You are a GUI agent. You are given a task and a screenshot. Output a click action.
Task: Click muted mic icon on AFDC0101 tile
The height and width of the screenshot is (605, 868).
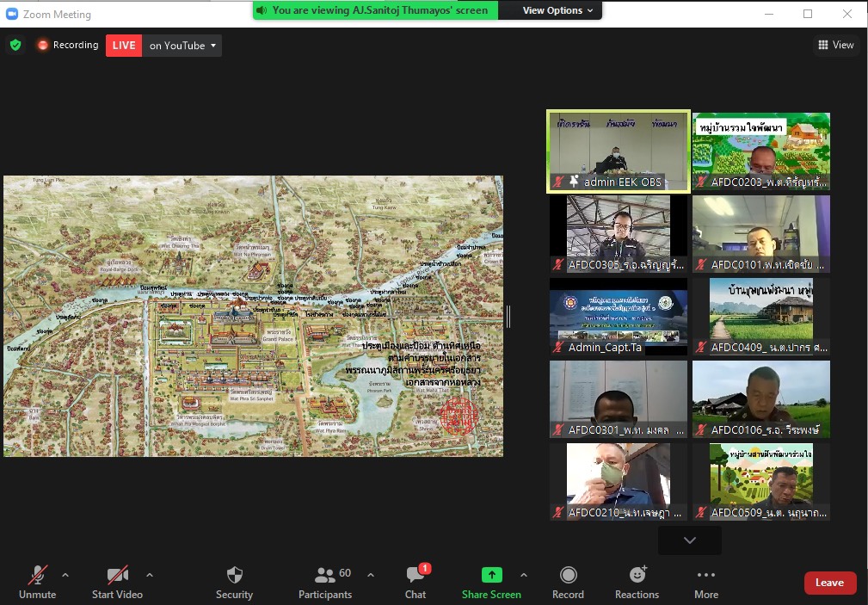tap(701, 264)
